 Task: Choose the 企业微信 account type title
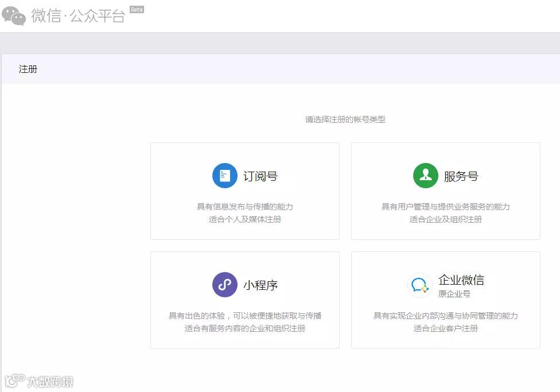pyautogui.click(x=461, y=280)
